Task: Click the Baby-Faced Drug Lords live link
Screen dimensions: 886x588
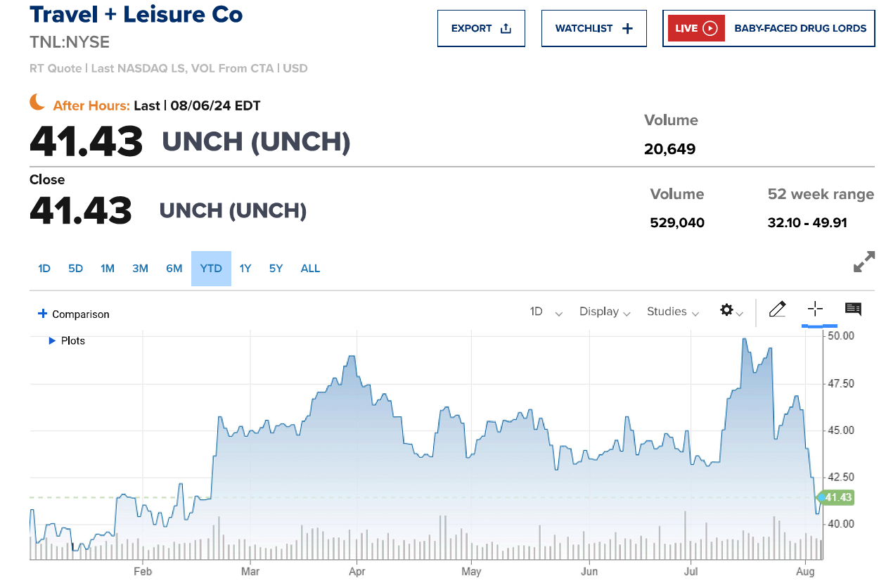Action: pyautogui.click(x=800, y=29)
